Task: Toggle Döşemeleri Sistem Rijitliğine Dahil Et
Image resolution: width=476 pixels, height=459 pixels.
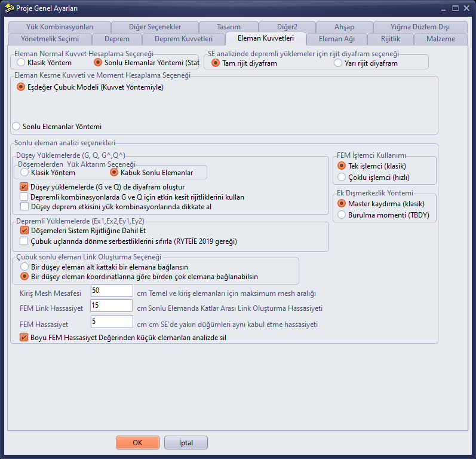Action: coord(83,231)
